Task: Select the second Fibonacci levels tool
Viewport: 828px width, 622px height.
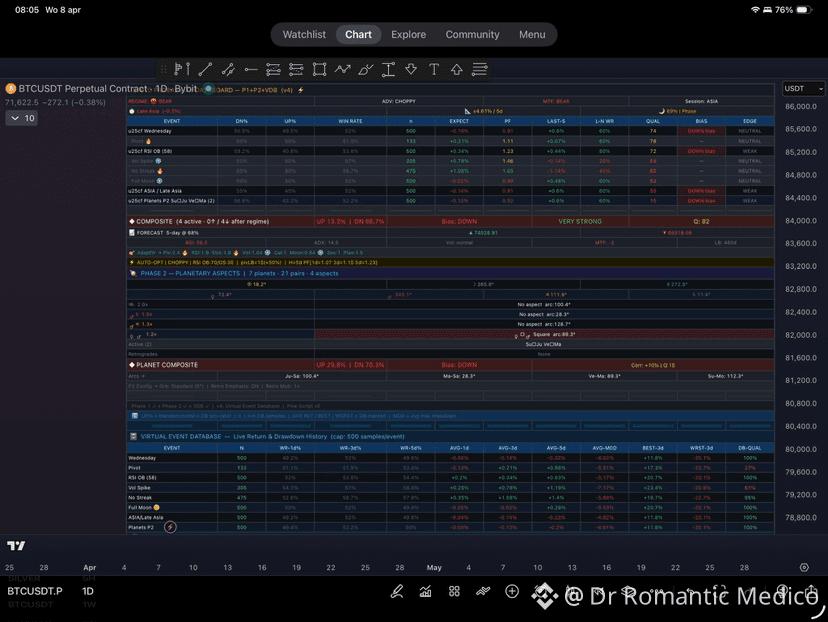Action: point(296,69)
